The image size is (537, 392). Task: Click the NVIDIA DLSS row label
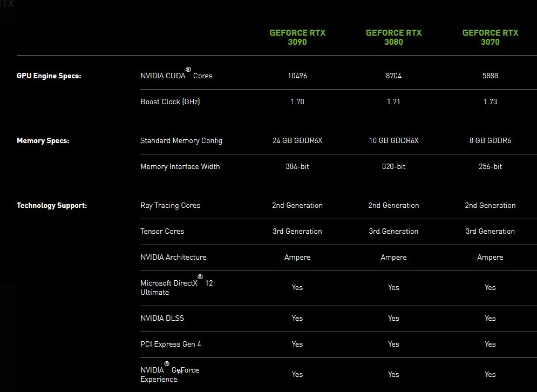pyautogui.click(x=162, y=318)
